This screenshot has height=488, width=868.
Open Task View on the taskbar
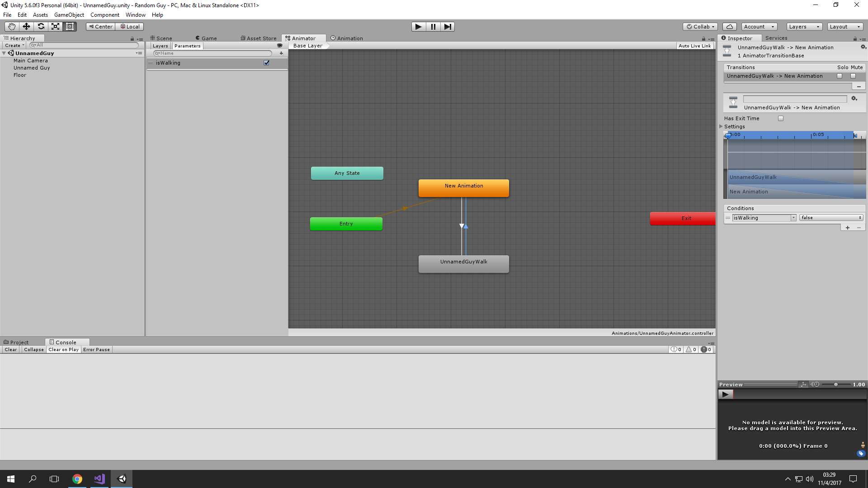[x=54, y=479]
